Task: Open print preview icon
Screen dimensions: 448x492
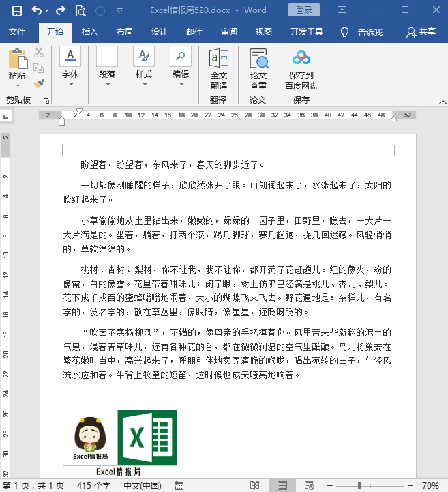Action: click(x=80, y=11)
